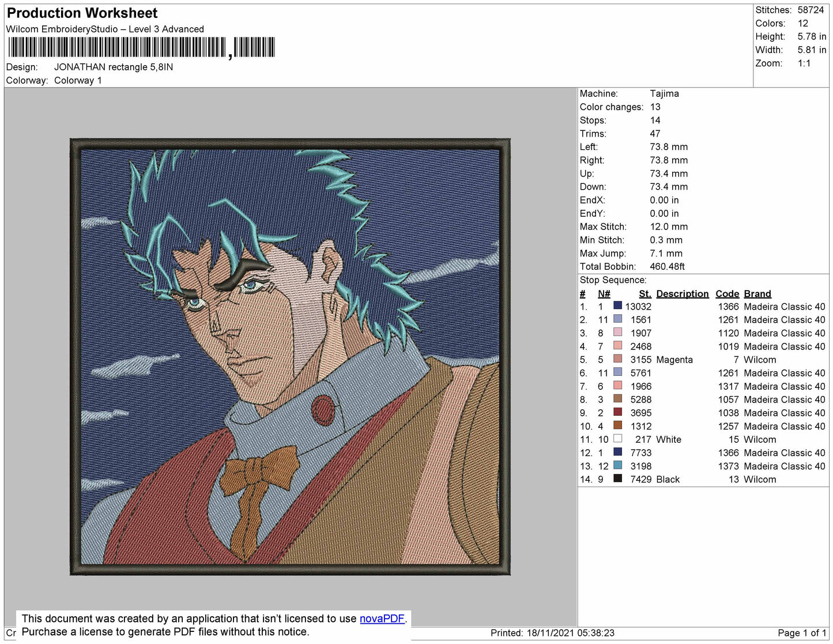Select the text Wilcom EmbroideryStudio – Level 3 Advanced

[105, 29]
